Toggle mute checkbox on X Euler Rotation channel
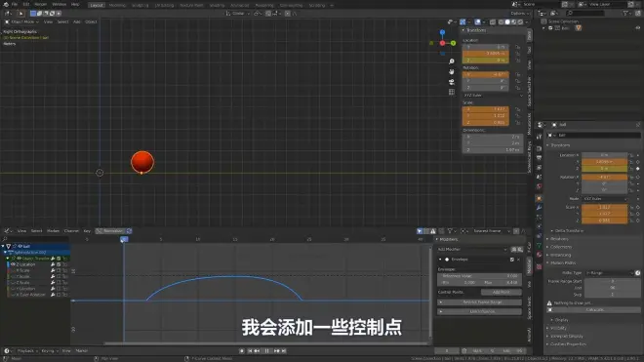Screen dimensions: 644x362 tap(59, 295)
